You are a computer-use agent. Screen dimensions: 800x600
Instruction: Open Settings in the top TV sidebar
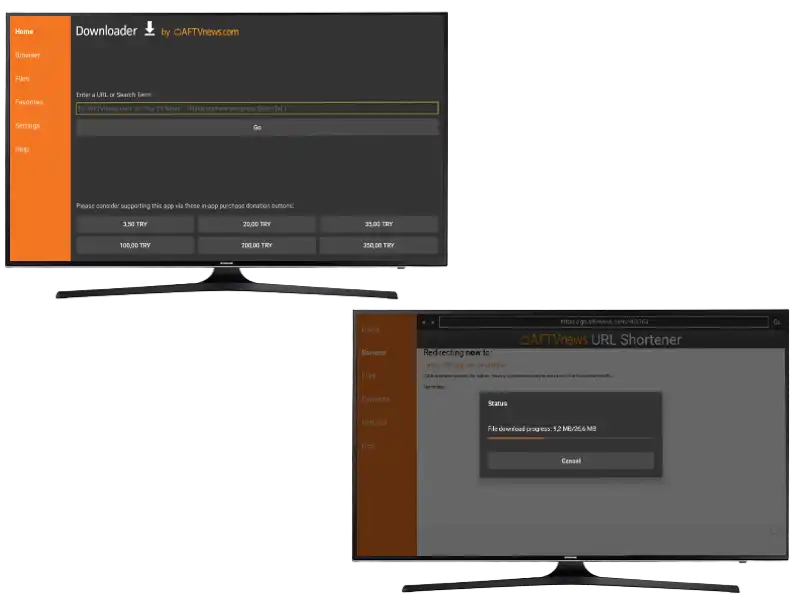tap(28, 126)
